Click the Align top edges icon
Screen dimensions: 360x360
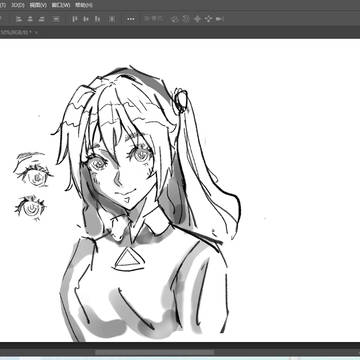[x=75, y=19]
